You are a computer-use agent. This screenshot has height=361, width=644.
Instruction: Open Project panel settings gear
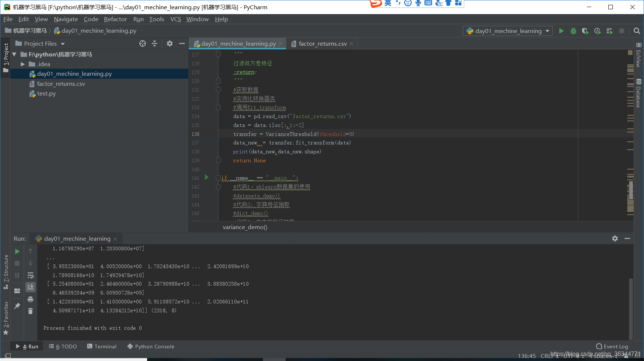point(170,43)
